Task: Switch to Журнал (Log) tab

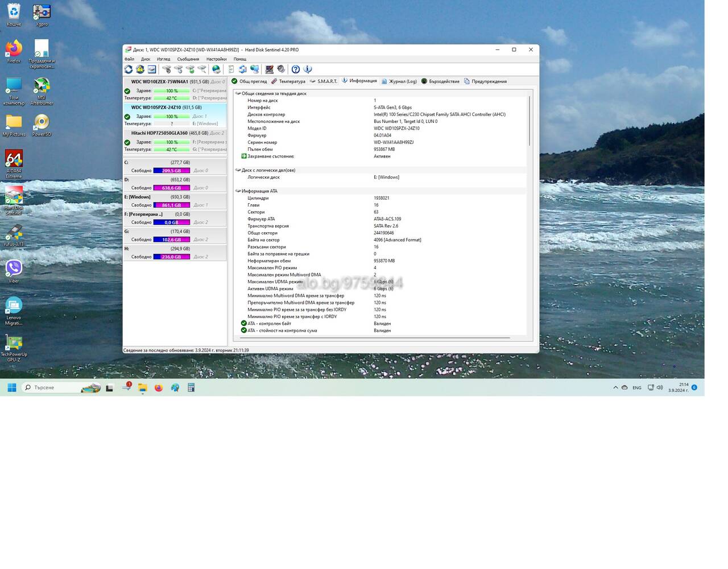Action: [399, 81]
